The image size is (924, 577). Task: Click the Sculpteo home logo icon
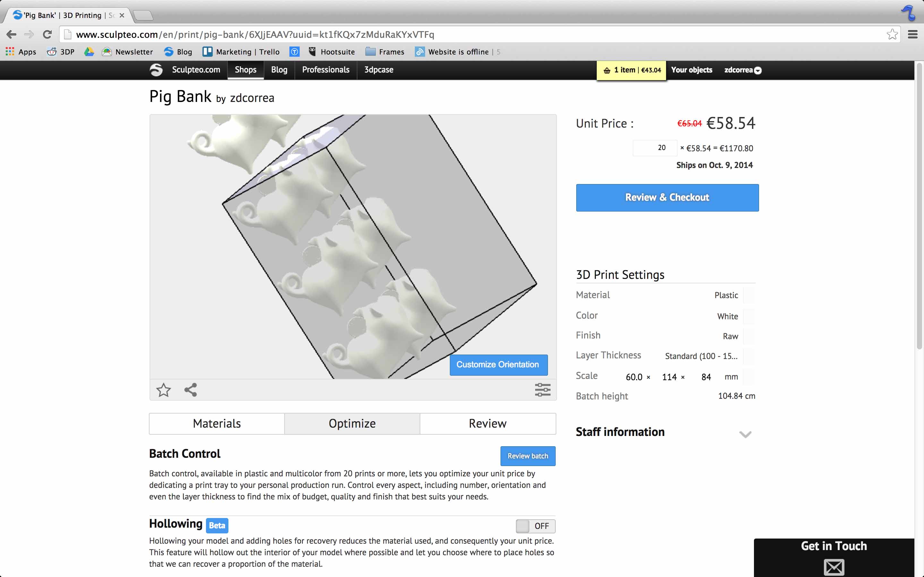point(156,69)
